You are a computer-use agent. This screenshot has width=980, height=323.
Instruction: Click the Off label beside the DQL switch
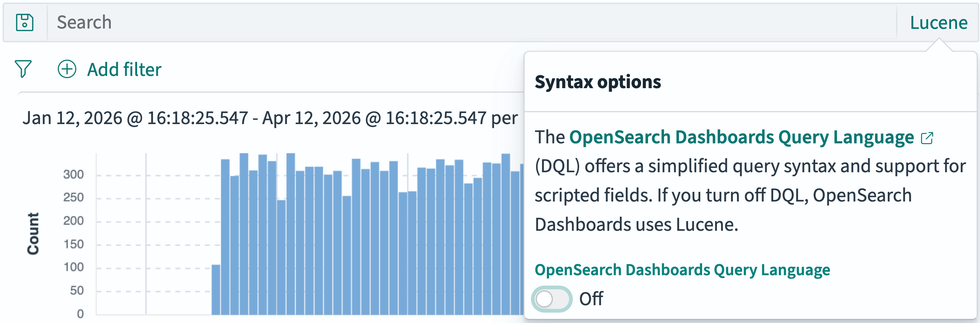(x=591, y=299)
